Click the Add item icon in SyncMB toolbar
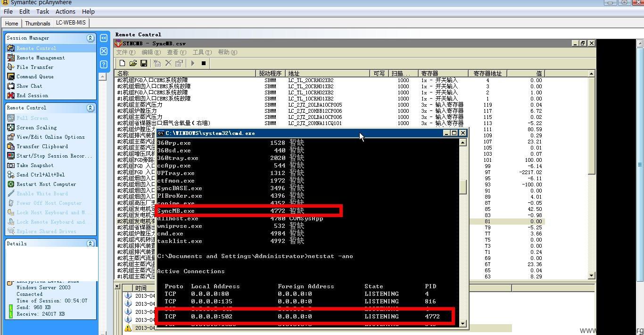 157,63
